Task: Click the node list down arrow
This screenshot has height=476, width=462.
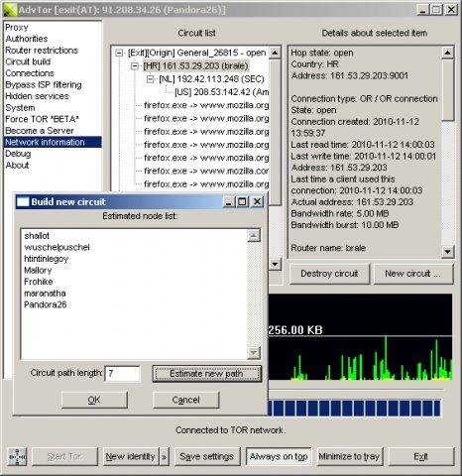Action: click(x=254, y=353)
